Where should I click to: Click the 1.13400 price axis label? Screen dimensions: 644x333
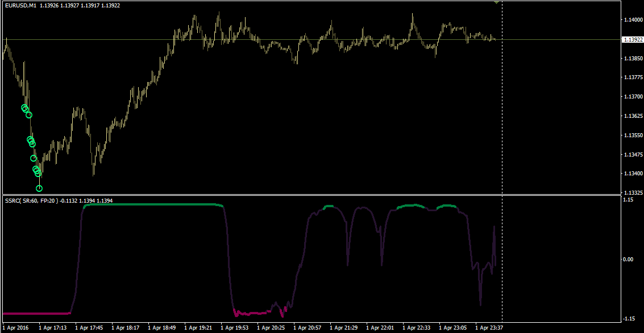coord(633,174)
